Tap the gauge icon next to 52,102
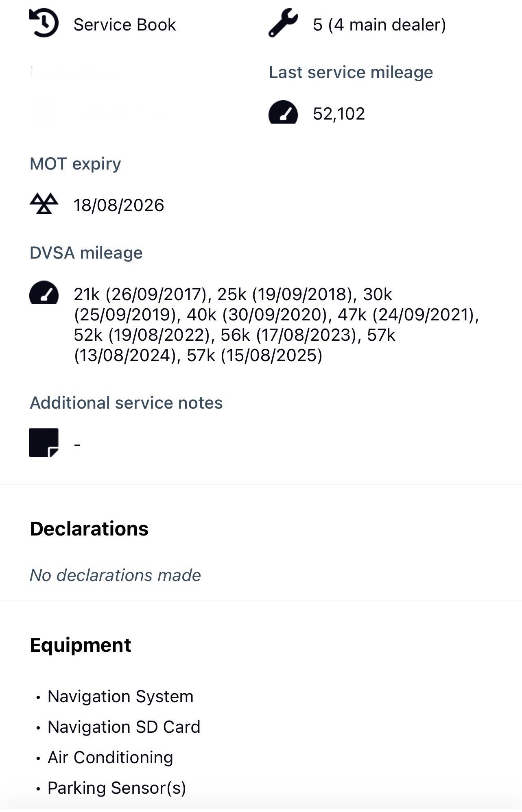The image size is (522, 812). click(x=283, y=112)
